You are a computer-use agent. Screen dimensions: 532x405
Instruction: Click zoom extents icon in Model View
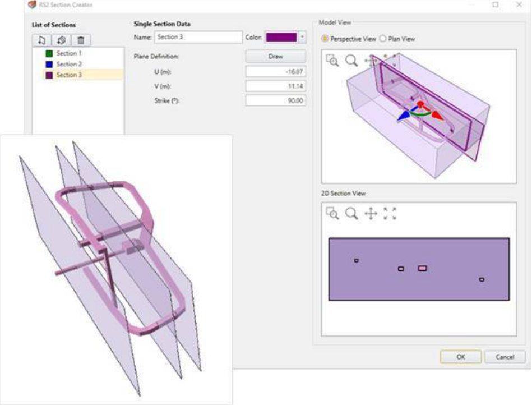[390, 60]
